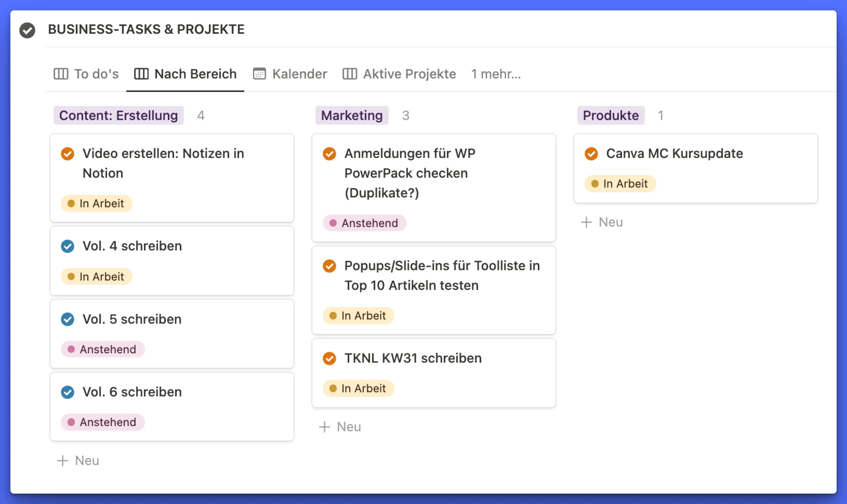
Task: Click the plus icon under Produkte column
Action: pyautogui.click(x=586, y=222)
